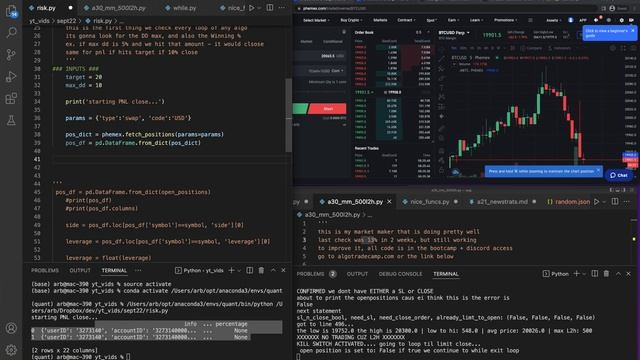Open the BTCUSD Perp symbol dropdown

[x=454, y=32]
